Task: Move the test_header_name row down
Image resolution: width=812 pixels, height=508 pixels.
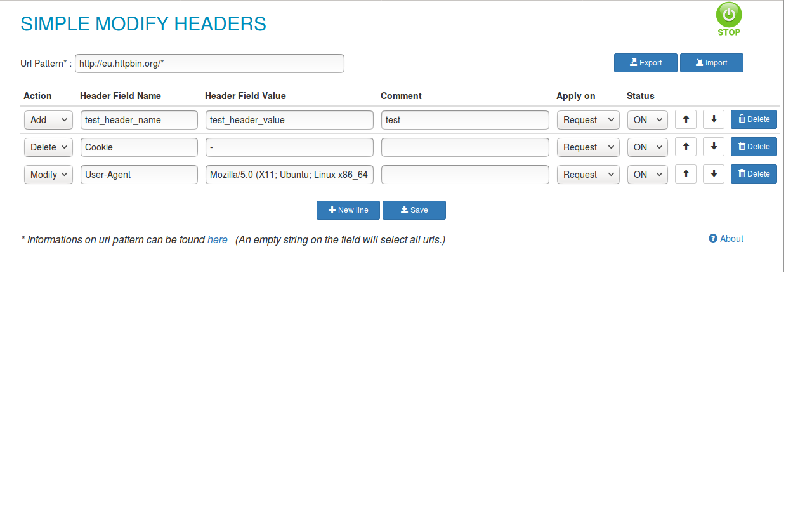Action: tap(714, 119)
